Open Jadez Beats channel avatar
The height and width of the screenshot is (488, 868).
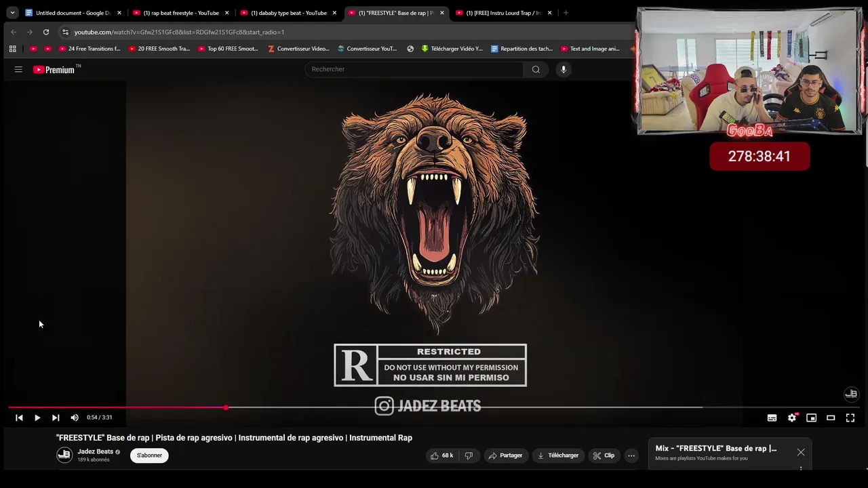coord(64,455)
